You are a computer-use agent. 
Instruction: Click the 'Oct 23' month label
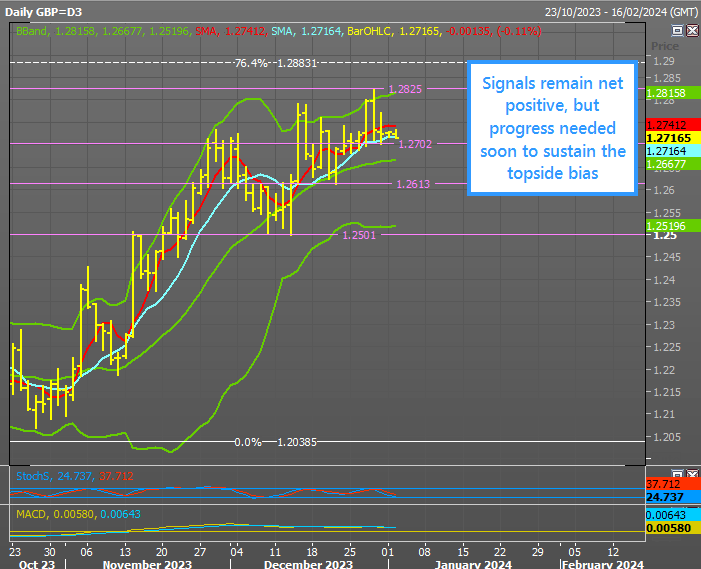point(37,564)
